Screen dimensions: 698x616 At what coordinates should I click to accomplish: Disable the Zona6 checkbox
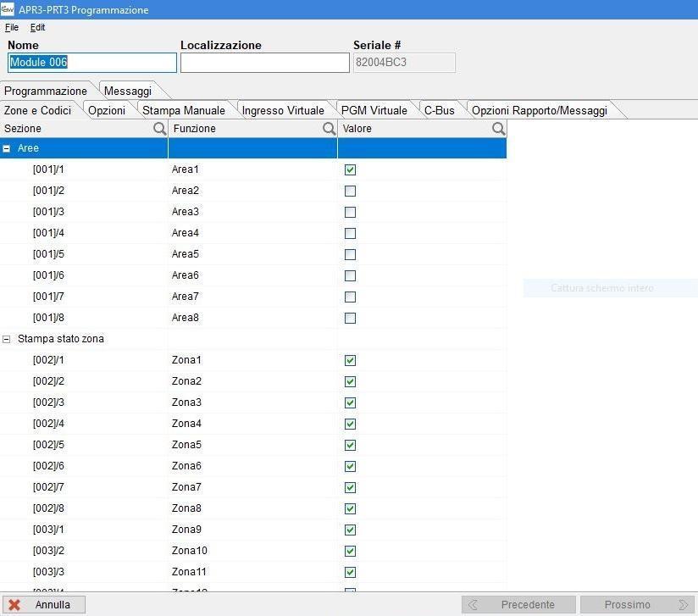351,466
